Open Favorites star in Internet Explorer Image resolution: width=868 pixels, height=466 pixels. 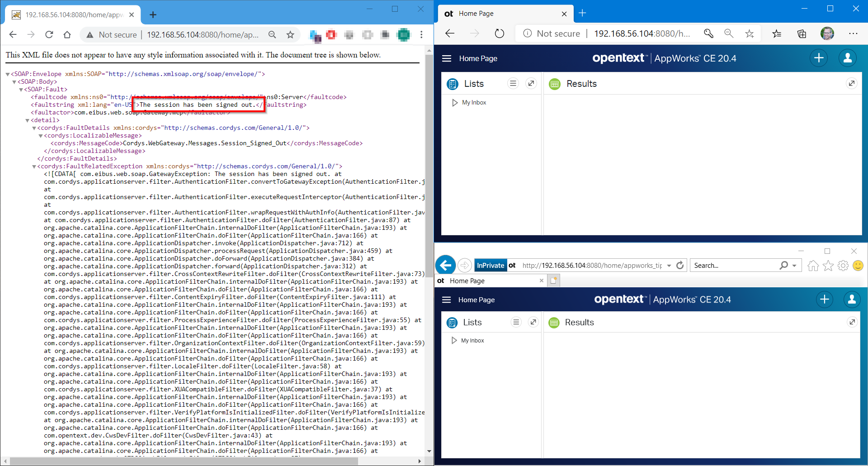(x=828, y=266)
